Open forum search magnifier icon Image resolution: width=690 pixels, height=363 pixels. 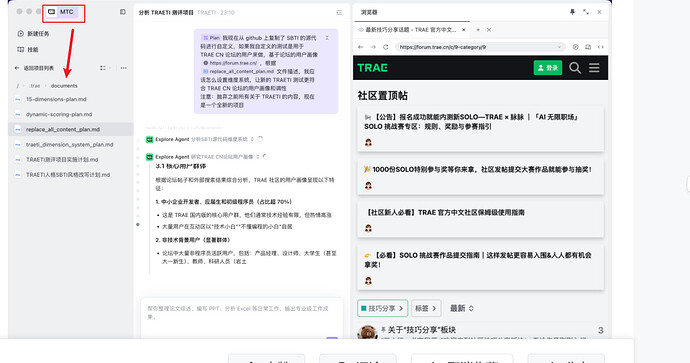pyautogui.click(x=575, y=68)
